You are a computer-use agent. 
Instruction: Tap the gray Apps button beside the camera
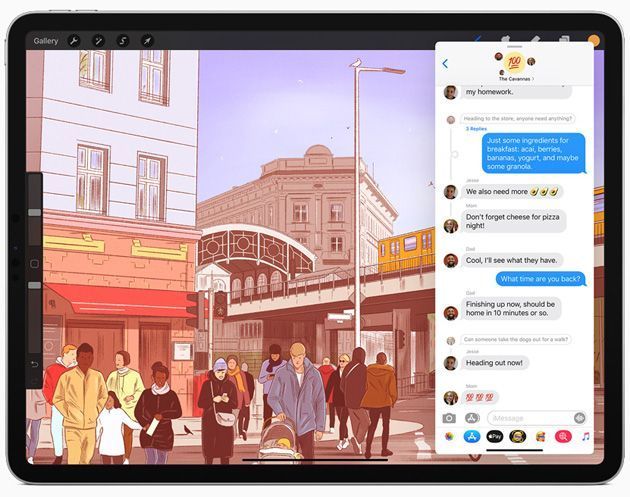click(x=471, y=418)
